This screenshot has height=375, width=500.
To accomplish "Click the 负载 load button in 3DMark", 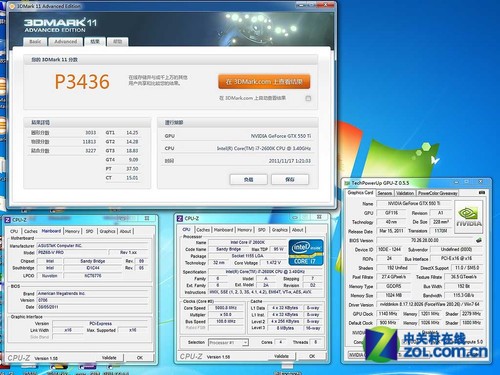I will [249, 179].
